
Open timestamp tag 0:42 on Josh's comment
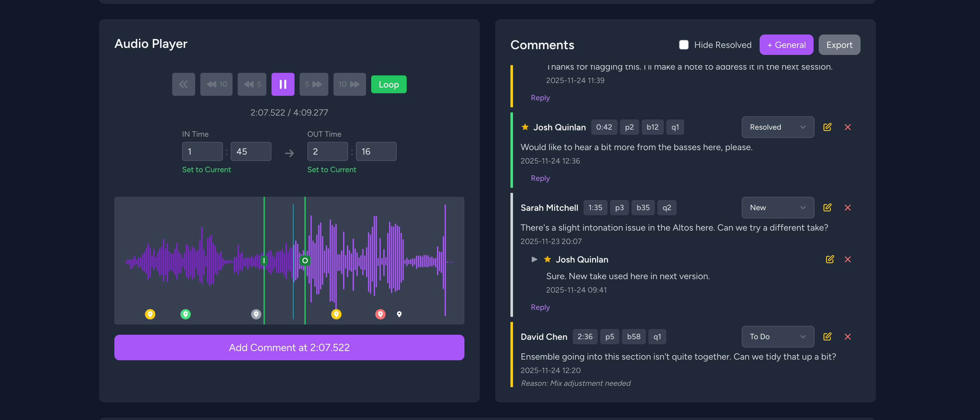tap(604, 127)
